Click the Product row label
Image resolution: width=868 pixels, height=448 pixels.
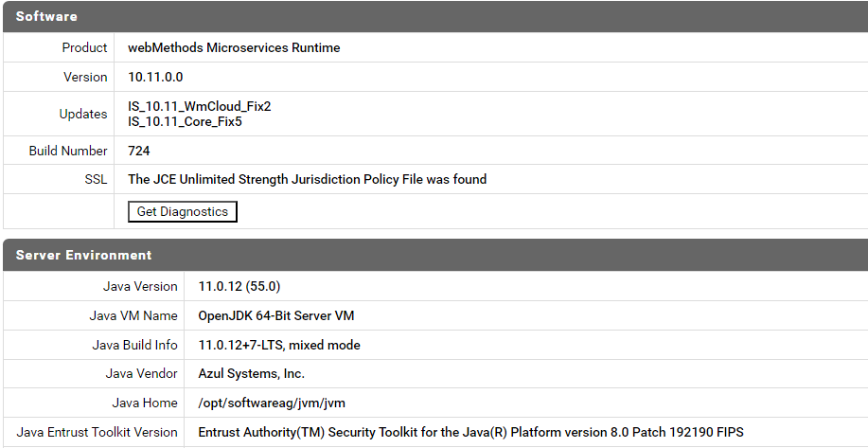pos(84,47)
